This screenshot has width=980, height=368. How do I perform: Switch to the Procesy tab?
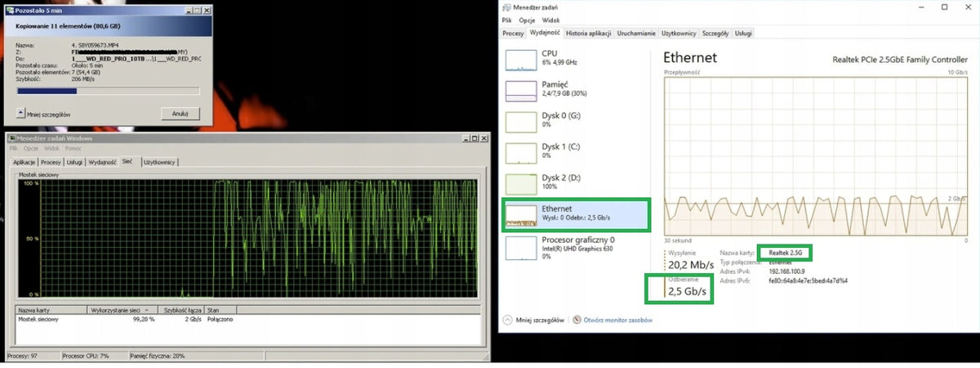513,34
